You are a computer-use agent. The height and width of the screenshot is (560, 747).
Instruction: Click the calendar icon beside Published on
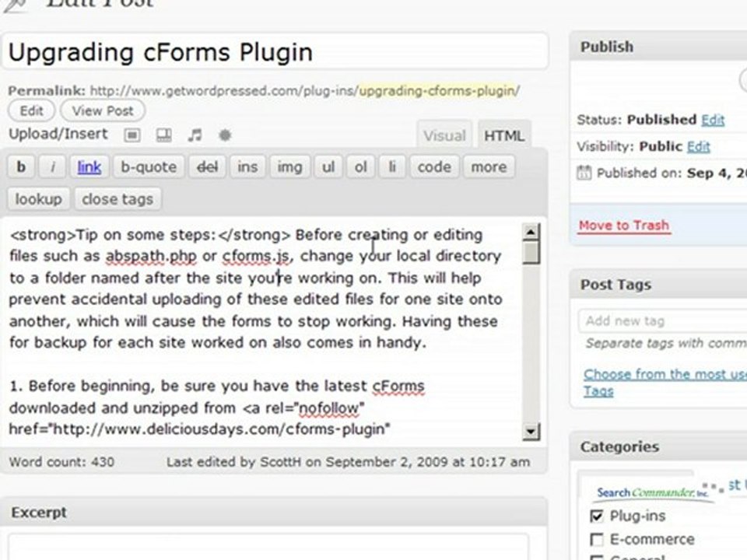pos(584,173)
